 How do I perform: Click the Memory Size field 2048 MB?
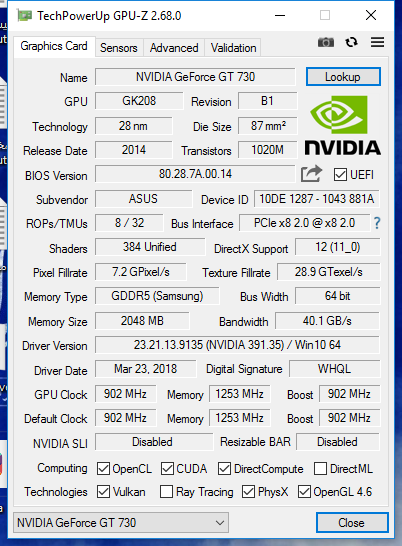[x=142, y=321]
